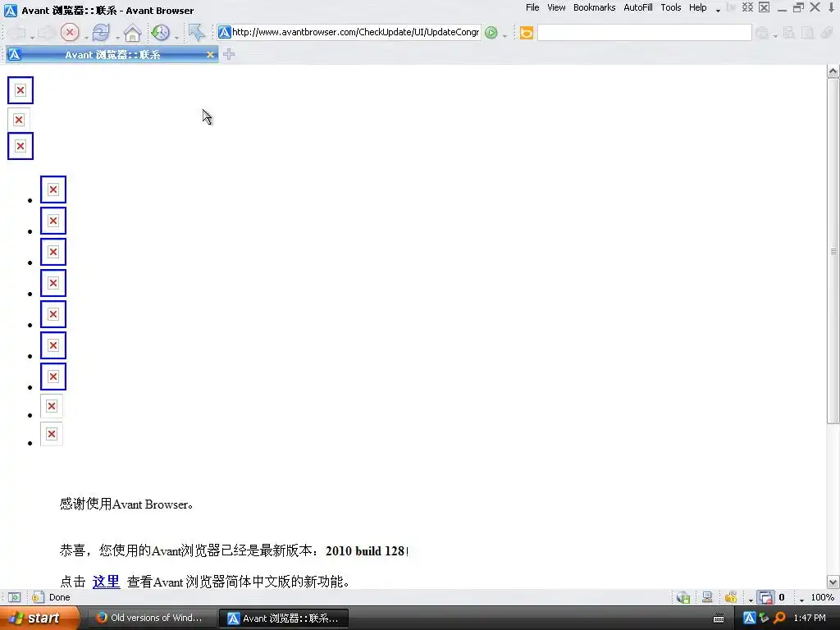
Task: Open the new tab plus button
Action: 229,54
